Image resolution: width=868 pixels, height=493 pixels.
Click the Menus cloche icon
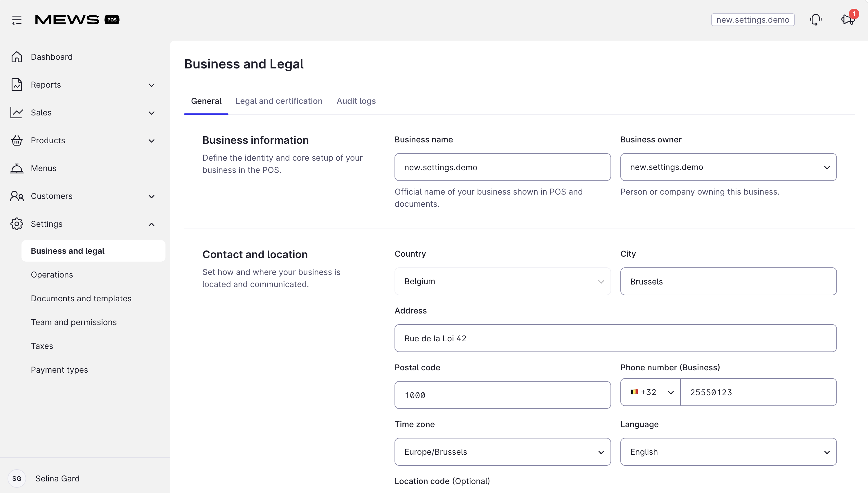[x=17, y=168]
